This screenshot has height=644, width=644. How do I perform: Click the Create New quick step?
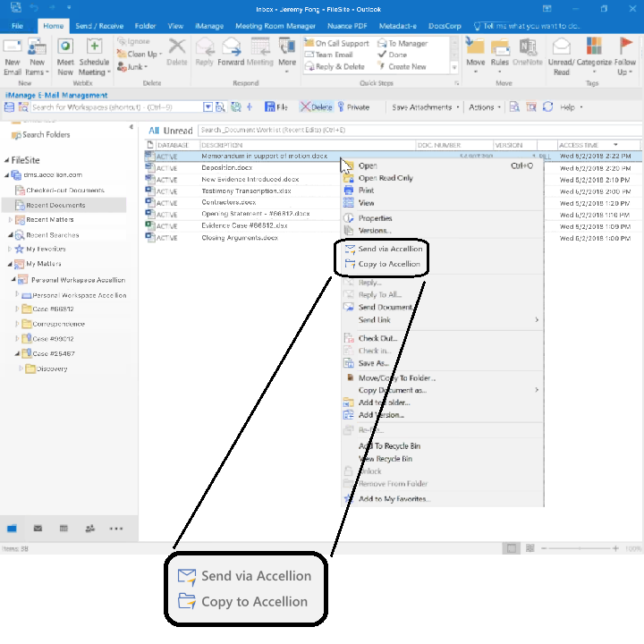402,66
